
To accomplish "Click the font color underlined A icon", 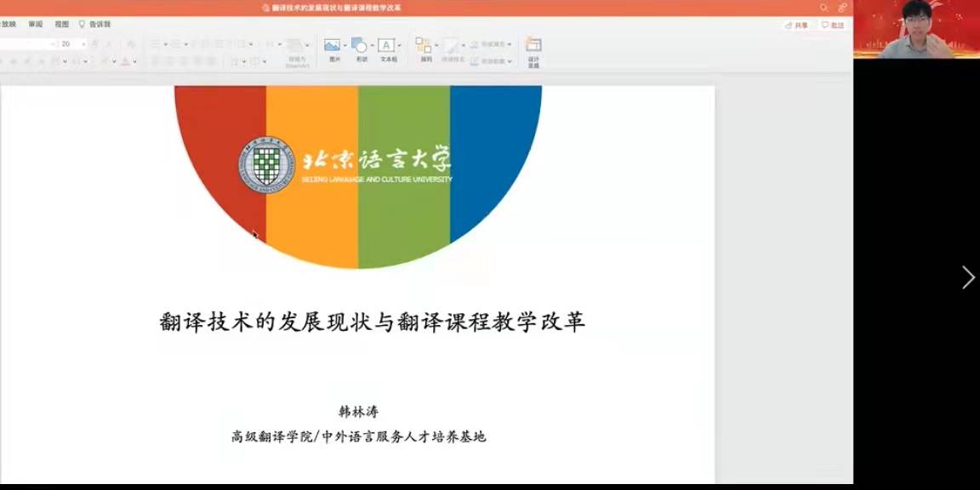I will click(x=124, y=61).
